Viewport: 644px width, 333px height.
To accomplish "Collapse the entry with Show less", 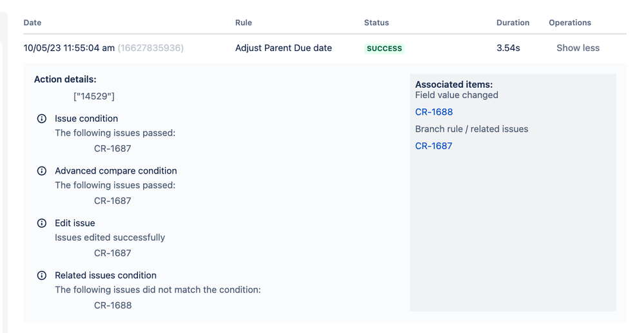I will coord(578,48).
